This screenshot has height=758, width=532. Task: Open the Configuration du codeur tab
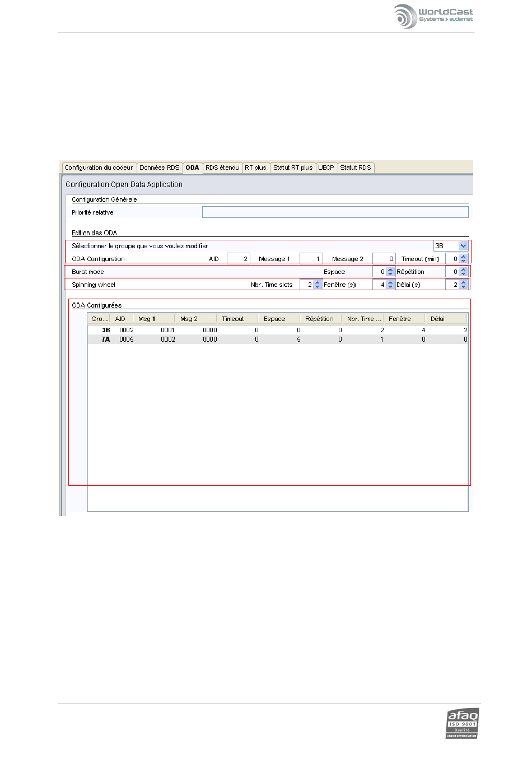99,168
